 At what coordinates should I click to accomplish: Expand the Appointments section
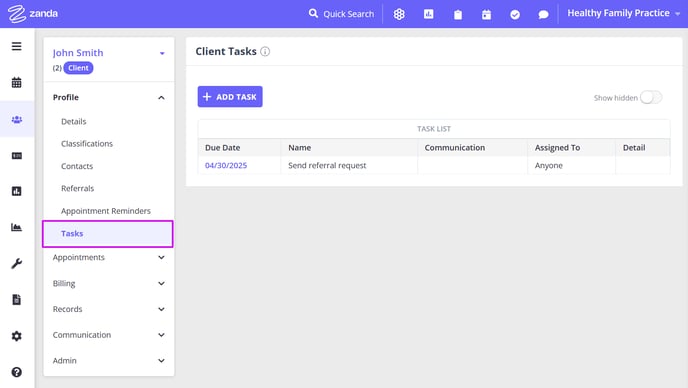tap(161, 257)
